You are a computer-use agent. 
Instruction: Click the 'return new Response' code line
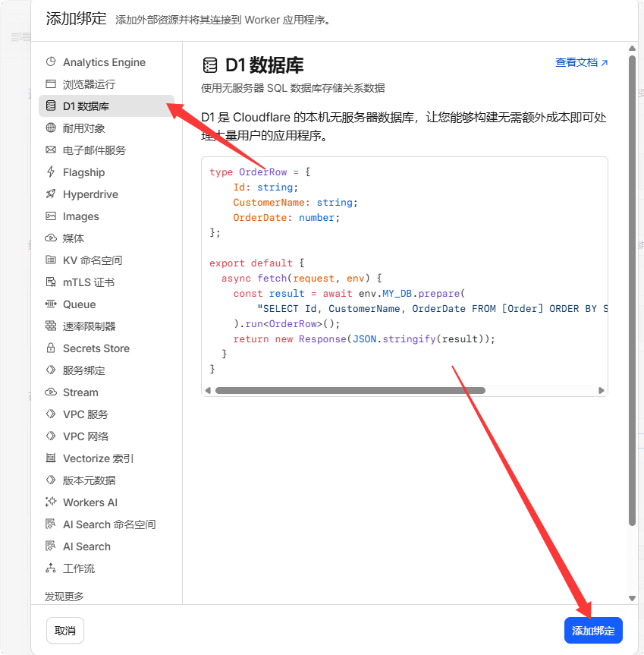[x=364, y=339]
